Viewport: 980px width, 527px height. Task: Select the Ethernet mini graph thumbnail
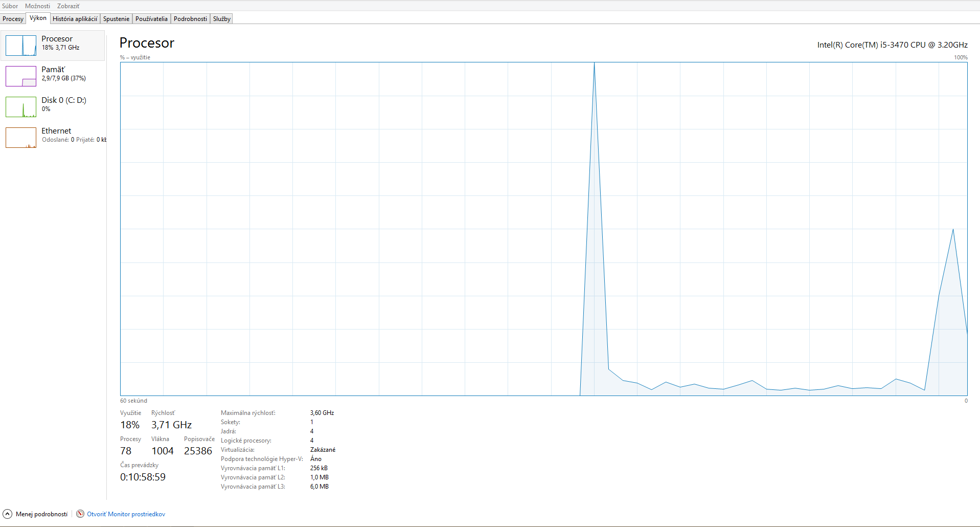point(21,138)
